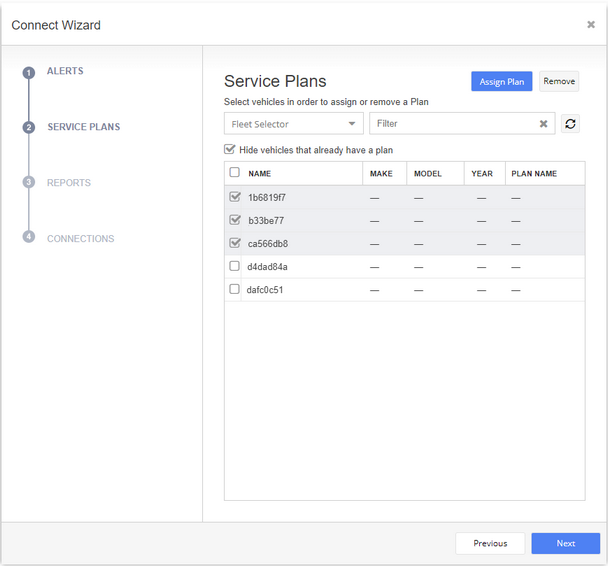Select the 1b6819f7 vehicle name
This screenshot has height=566, width=608.
click(267, 197)
